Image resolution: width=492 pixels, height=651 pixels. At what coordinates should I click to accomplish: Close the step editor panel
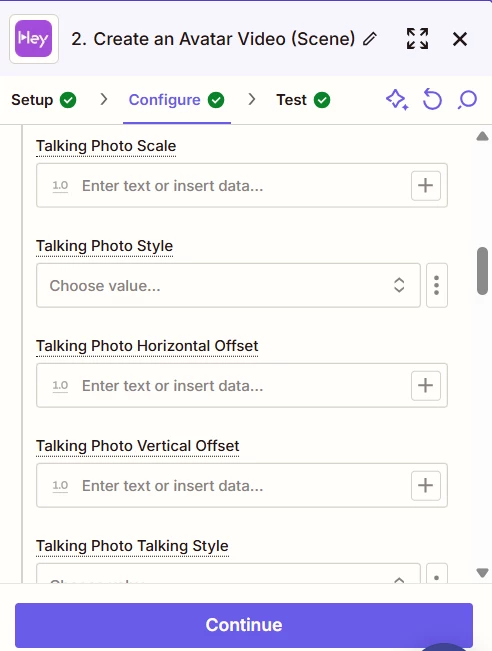pos(460,39)
